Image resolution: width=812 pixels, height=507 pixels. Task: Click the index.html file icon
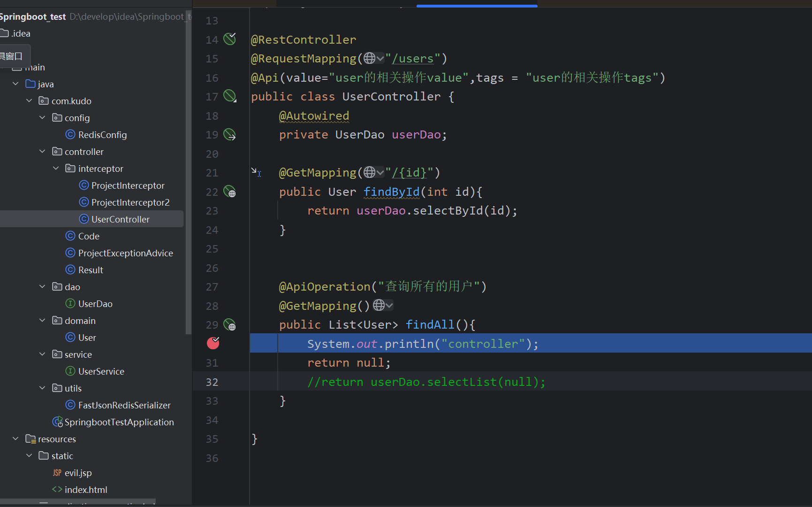pyautogui.click(x=57, y=490)
